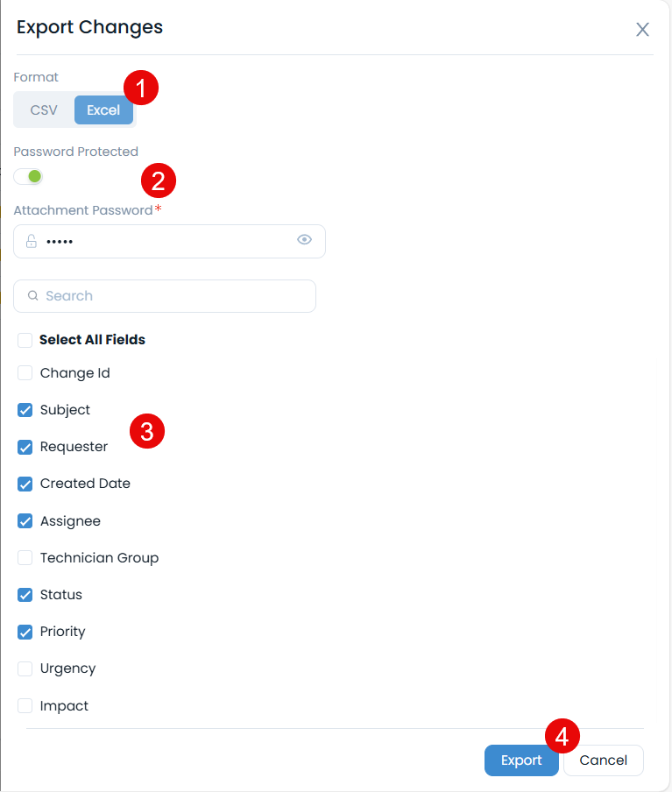
Task: Uncheck the Status field checkbox
Action: [25, 595]
